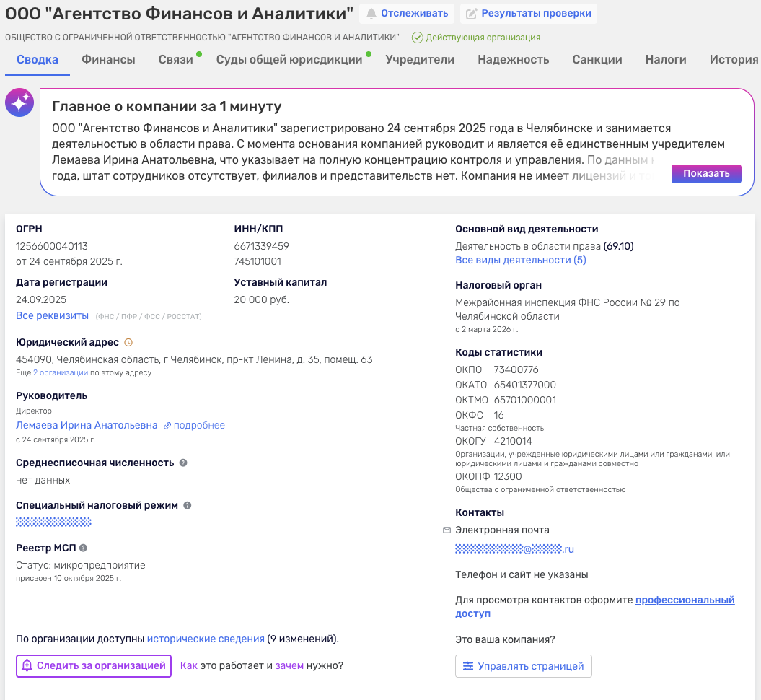761x700 pixels.
Task: Open director Лемаева Ирина Анатольевна link
Action: pyautogui.click(x=87, y=425)
